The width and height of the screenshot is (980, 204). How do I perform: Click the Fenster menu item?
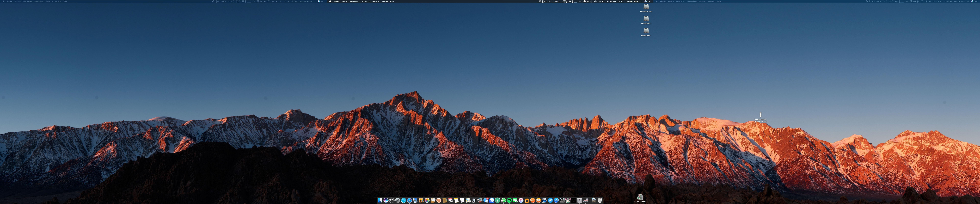tap(385, 2)
